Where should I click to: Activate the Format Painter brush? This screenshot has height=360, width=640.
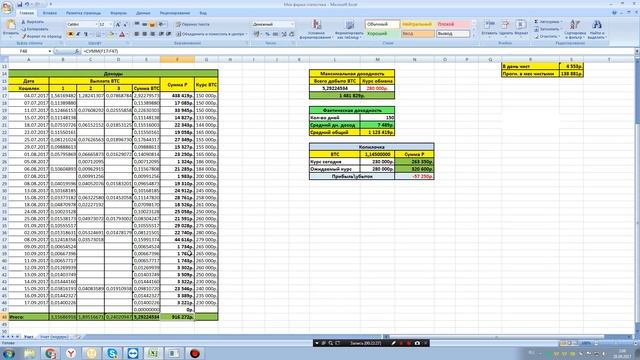point(23,36)
